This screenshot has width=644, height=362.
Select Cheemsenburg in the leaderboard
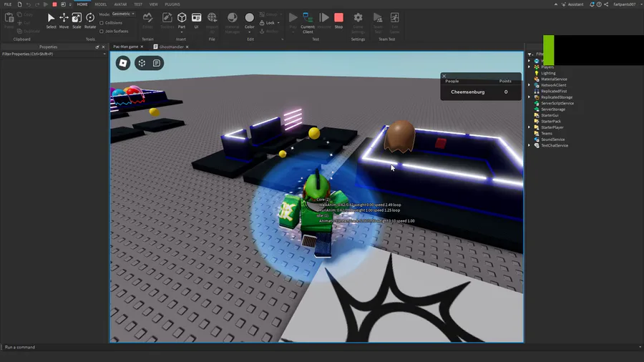click(x=468, y=92)
